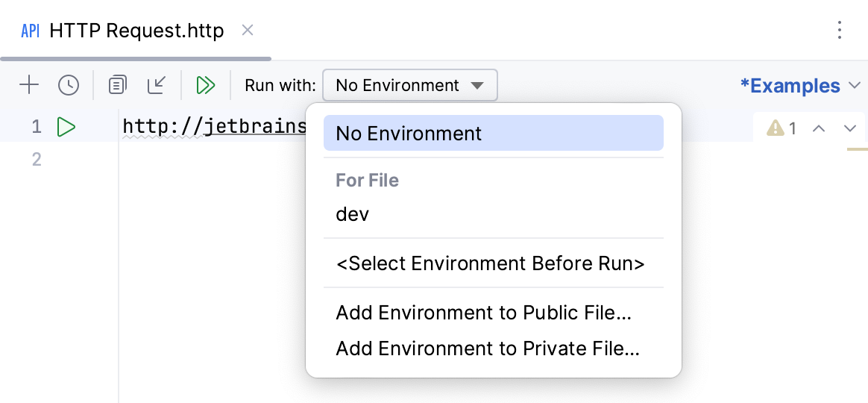Switch to the HTTP Request.http tab
Image resolution: width=868 pixels, height=403 pixels.
click(x=136, y=31)
